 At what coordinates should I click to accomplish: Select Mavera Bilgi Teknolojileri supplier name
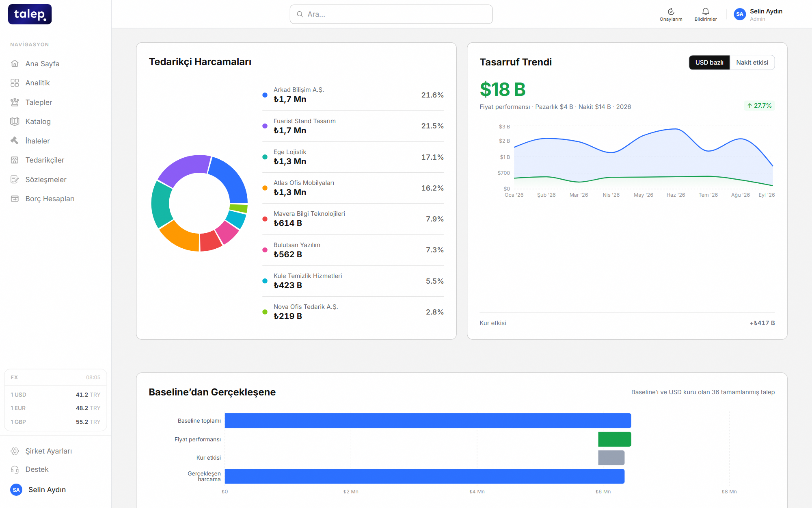[x=309, y=214]
